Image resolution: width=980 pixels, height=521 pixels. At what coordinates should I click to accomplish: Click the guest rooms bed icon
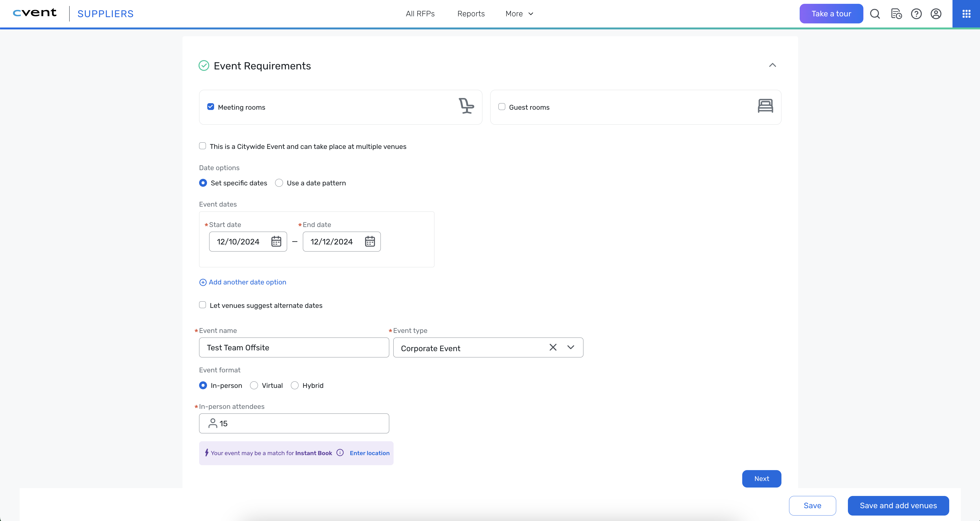point(765,106)
